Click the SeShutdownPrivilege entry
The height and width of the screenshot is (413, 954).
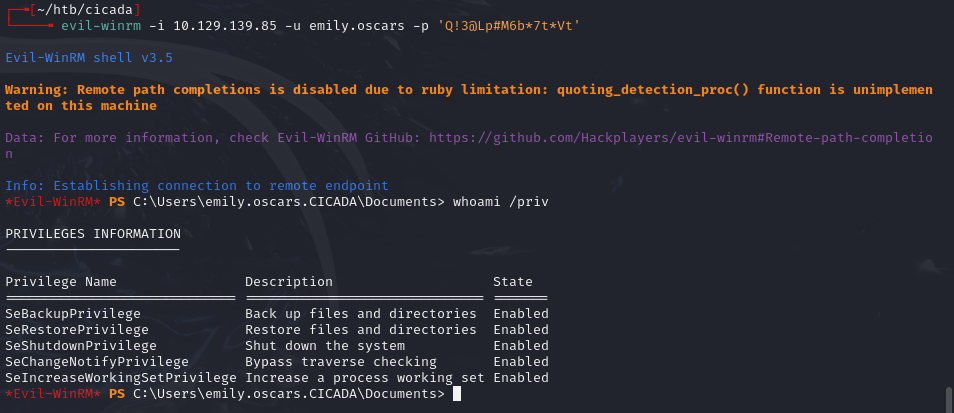(81, 346)
